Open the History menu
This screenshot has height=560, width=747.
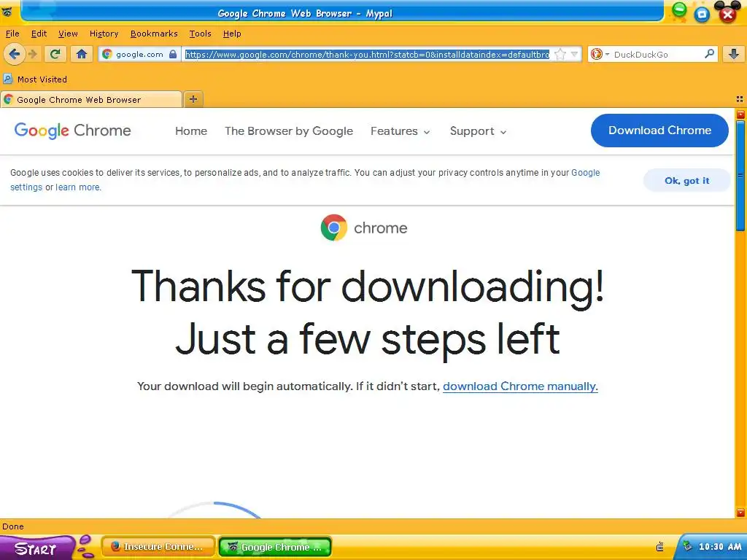tap(104, 34)
